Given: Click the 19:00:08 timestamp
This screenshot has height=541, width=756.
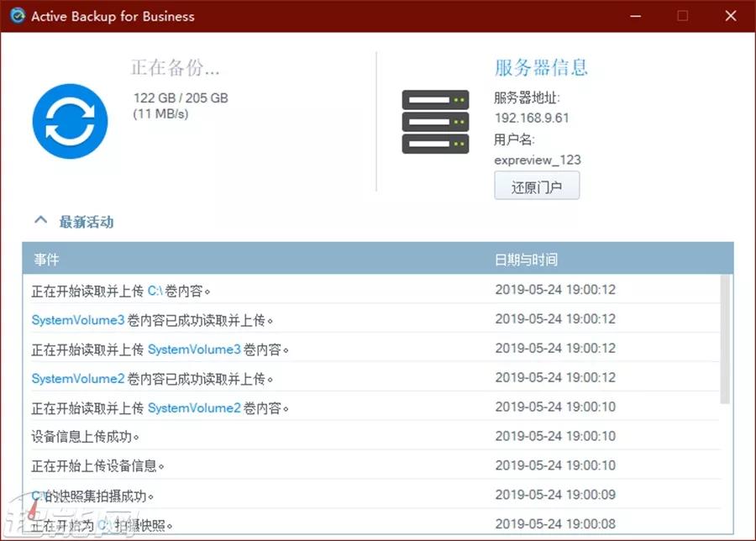Looking at the screenshot, I should point(555,524).
